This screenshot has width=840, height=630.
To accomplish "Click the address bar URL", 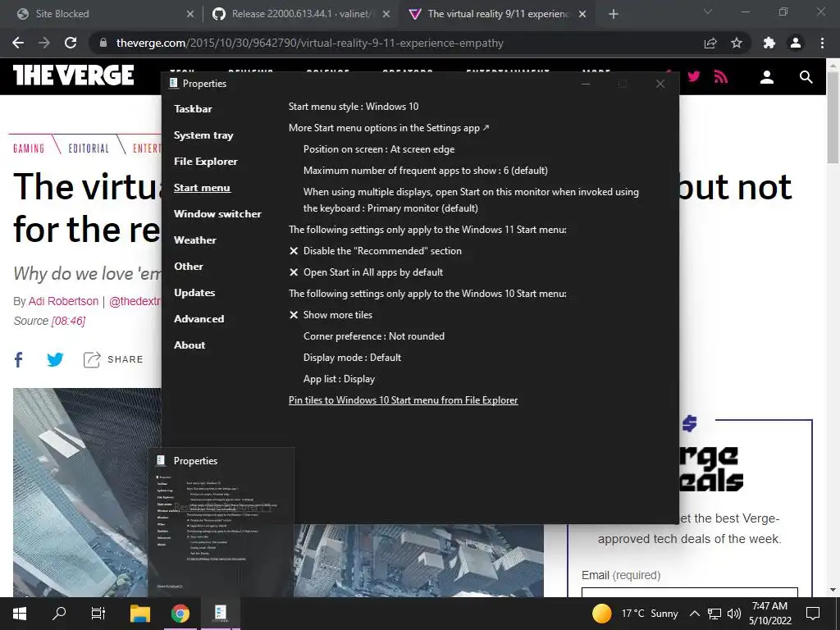I will (309, 43).
